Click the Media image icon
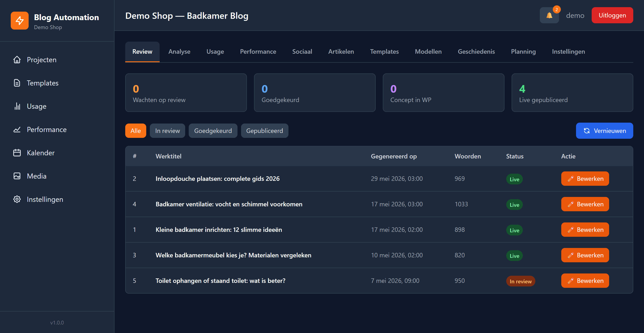Viewport: 644px width, 333px height. point(17,176)
